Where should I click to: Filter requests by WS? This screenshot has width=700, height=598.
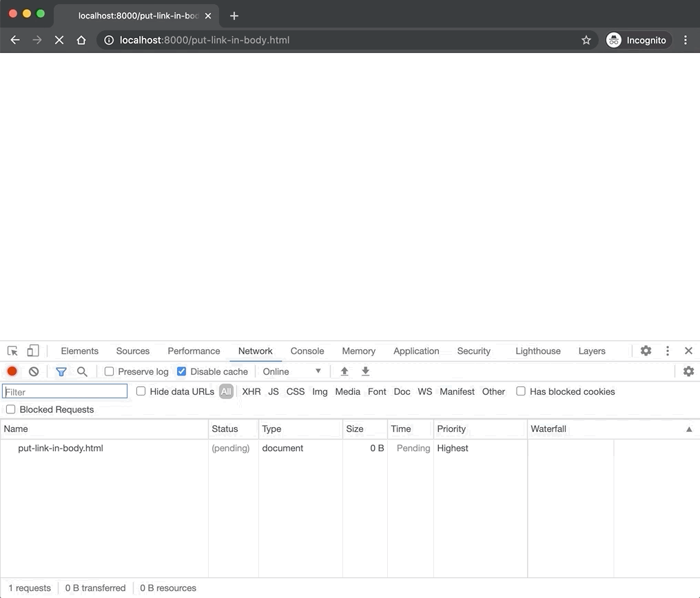click(424, 391)
